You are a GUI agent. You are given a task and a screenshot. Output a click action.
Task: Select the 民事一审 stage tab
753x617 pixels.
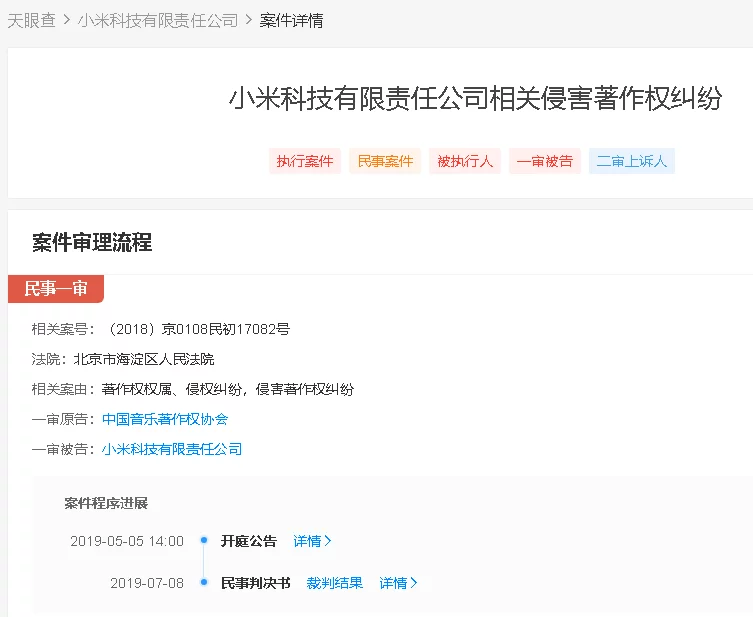[56, 289]
